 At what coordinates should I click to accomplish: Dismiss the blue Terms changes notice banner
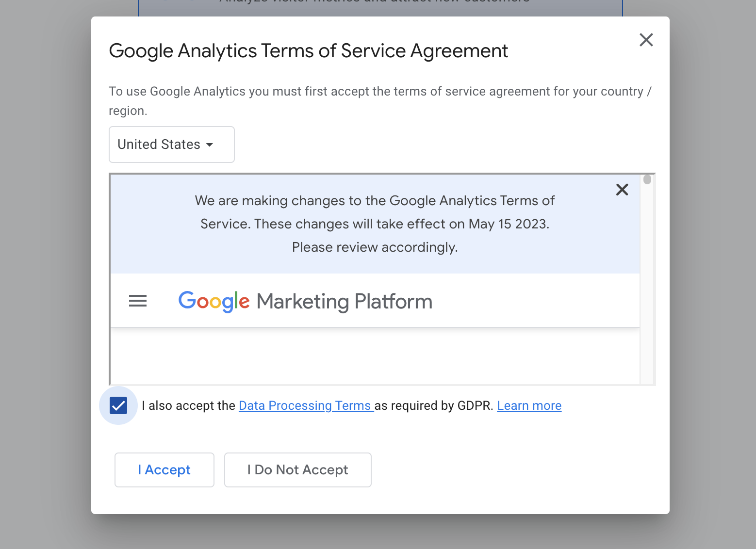coord(622,190)
